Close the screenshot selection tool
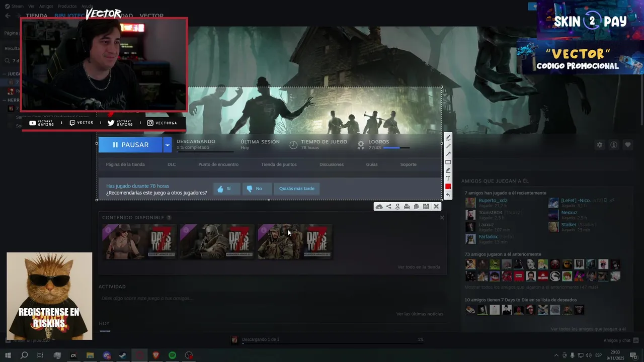 (436, 207)
